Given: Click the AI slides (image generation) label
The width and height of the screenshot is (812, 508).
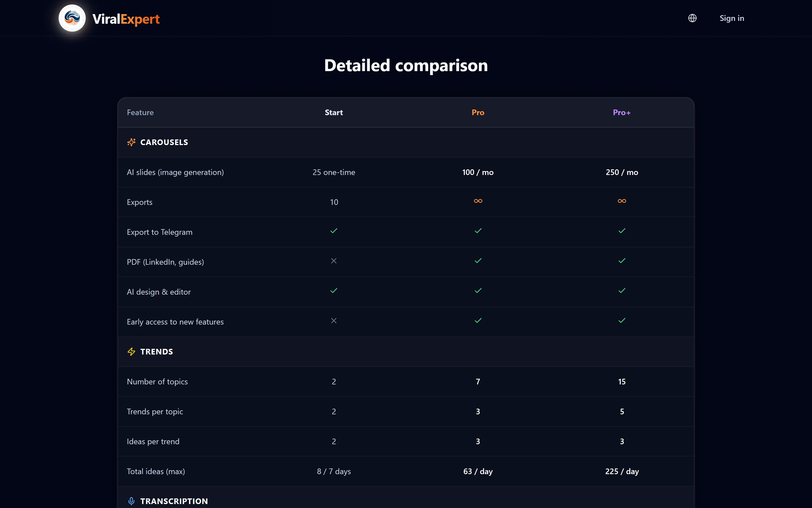Looking at the screenshot, I should 175,172.
